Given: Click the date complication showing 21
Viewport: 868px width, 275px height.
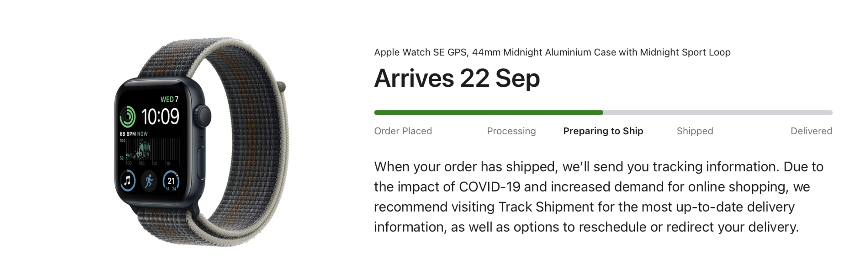Looking at the screenshot, I should (x=171, y=181).
